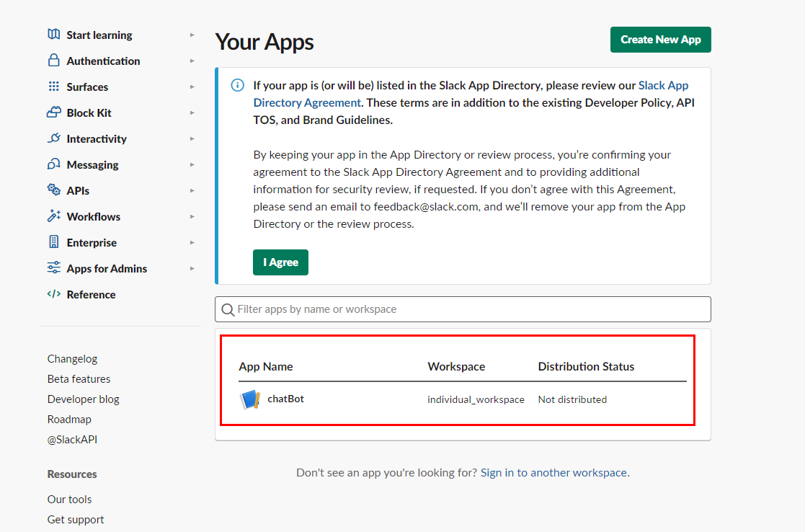Image resolution: width=805 pixels, height=532 pixels.
Task: Open the @SlackAPI link
Action: 72,440
